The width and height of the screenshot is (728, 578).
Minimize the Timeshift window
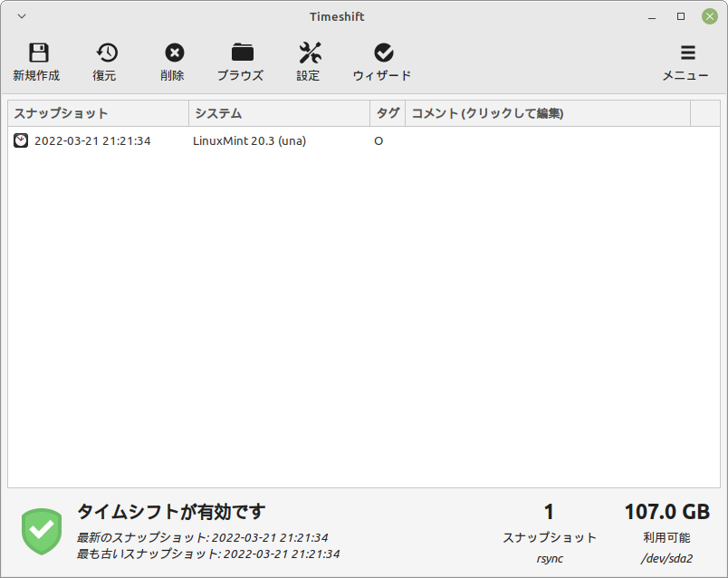click(x=652, y=17)
